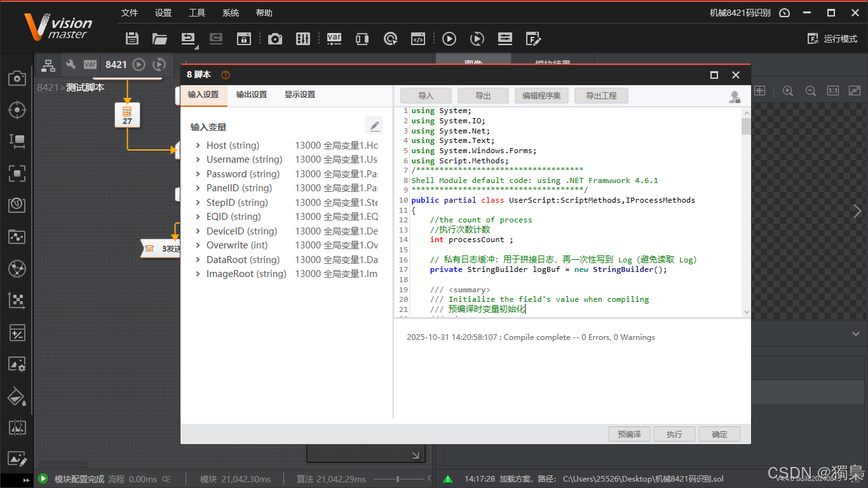Expand the DeviceID (string) variable

pyautogui.click(x=198, y=231)
